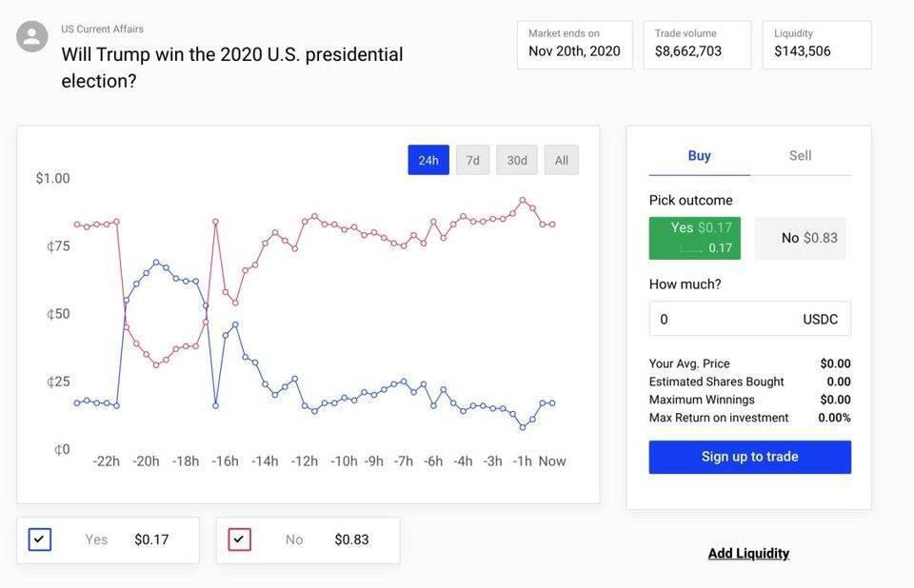This screenshot has width=914, height=588.
Task: Toggle the red No series checkbox
Action: click(x=239, y=539)
